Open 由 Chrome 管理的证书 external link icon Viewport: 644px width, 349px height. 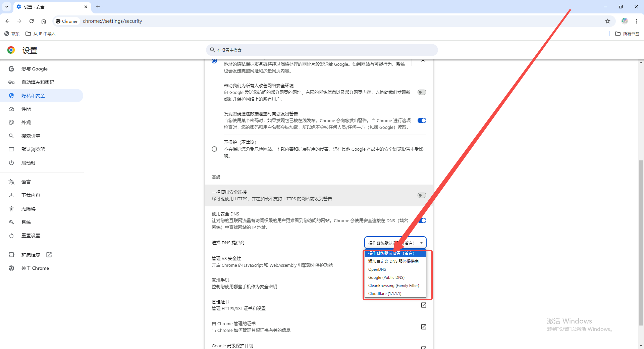tap(424, 327)
